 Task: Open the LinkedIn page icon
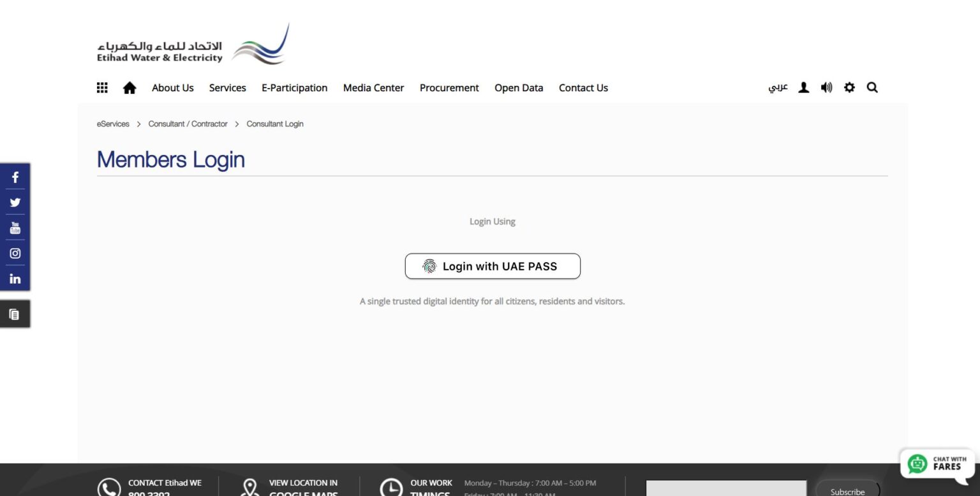(x=15, y=279)
